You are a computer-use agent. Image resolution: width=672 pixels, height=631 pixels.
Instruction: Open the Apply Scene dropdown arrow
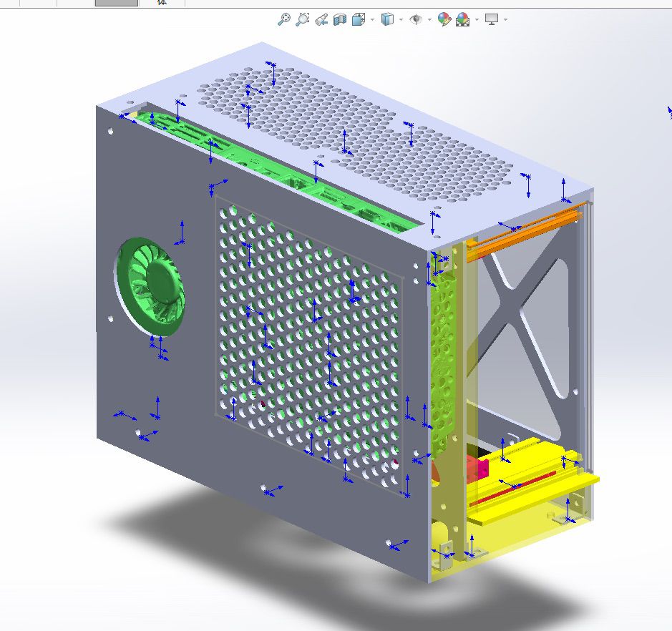coord(475,19)
